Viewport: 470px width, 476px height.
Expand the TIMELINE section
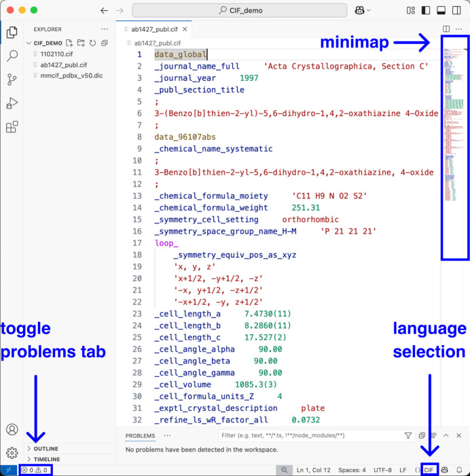(47, 460)
